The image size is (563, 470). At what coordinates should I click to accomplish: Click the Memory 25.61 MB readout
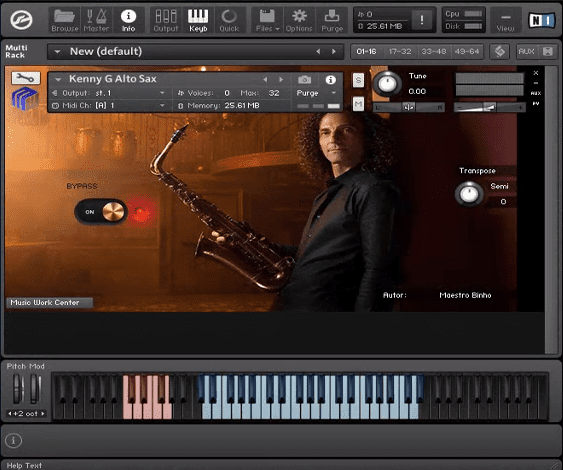click(242, 106)
